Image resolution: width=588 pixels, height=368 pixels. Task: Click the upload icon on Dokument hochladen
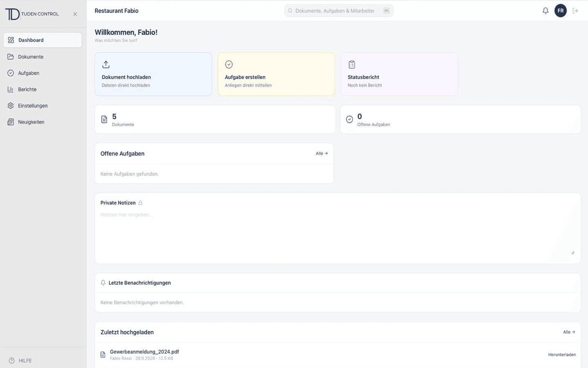coord(106,65)
